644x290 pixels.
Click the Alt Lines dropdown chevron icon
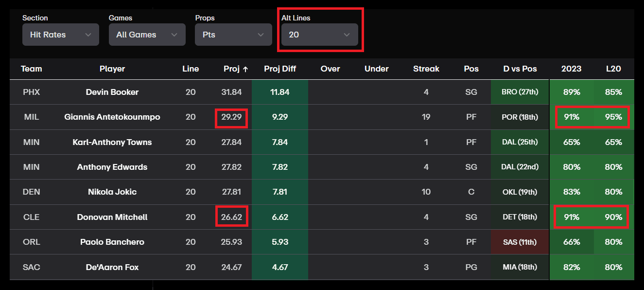tap(347, 35)
